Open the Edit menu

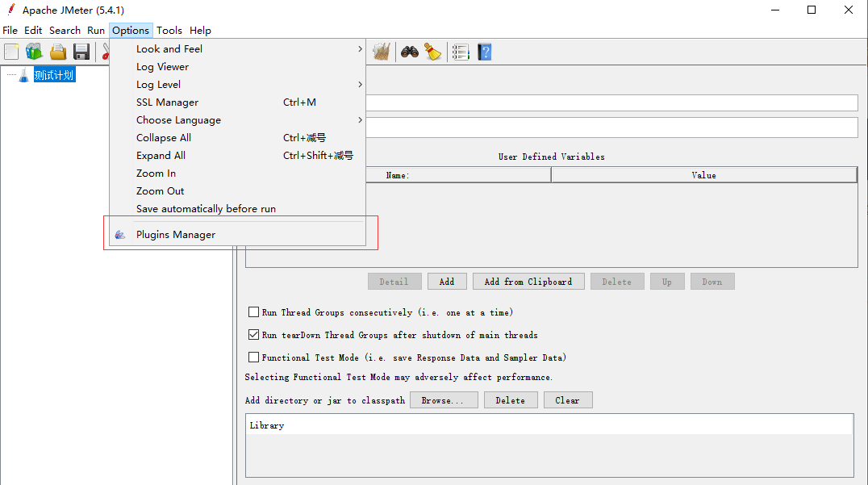click(33, 31)
